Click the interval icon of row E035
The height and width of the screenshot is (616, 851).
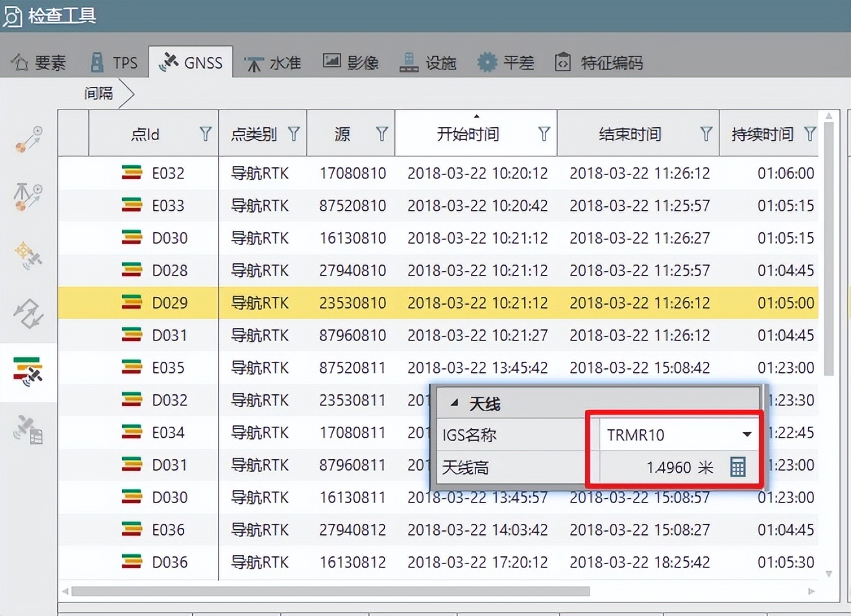pyautogui.click(x=132, y=367)
